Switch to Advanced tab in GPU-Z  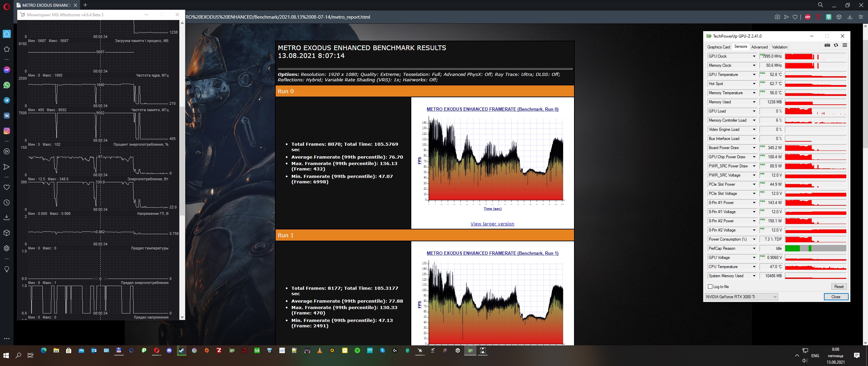click(759, 47)
